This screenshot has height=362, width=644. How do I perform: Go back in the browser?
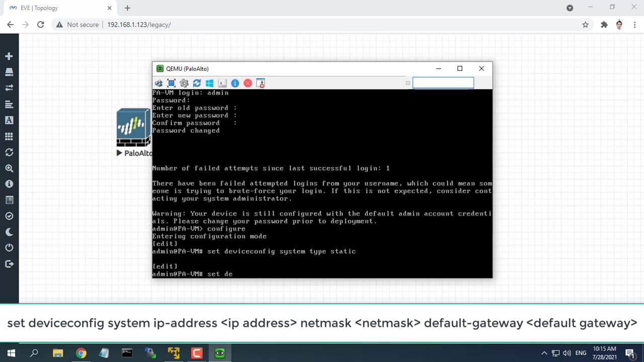(x=11, y=25)
